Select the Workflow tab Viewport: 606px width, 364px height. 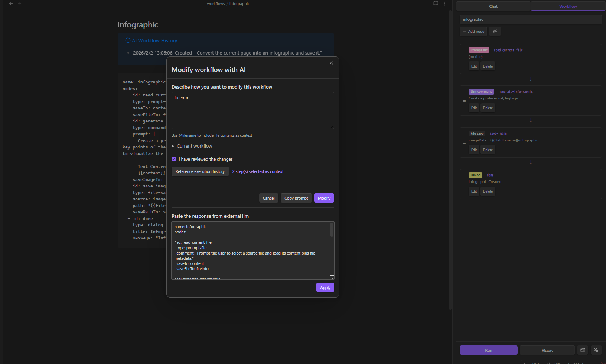pyautogui.click(x=568, y=6)
